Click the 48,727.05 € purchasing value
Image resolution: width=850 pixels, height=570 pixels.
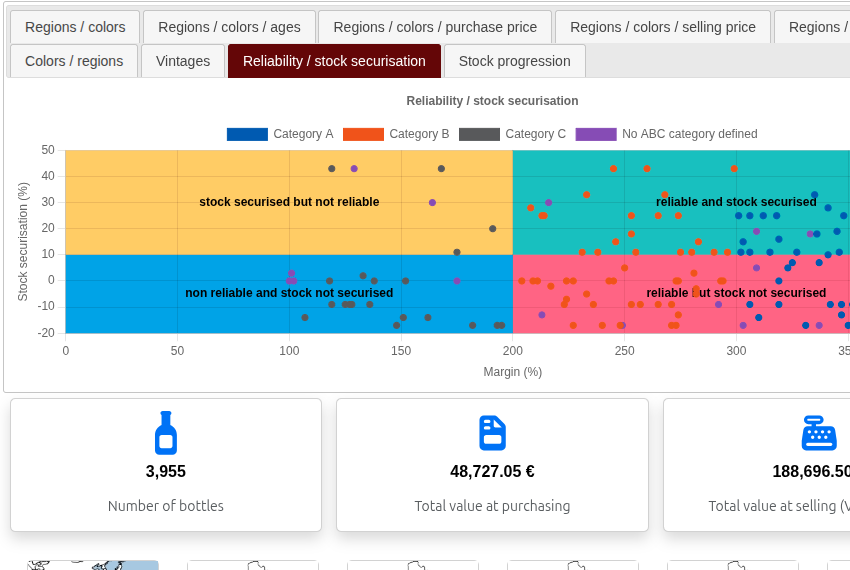pyautogui.click(x=492, y=471)
